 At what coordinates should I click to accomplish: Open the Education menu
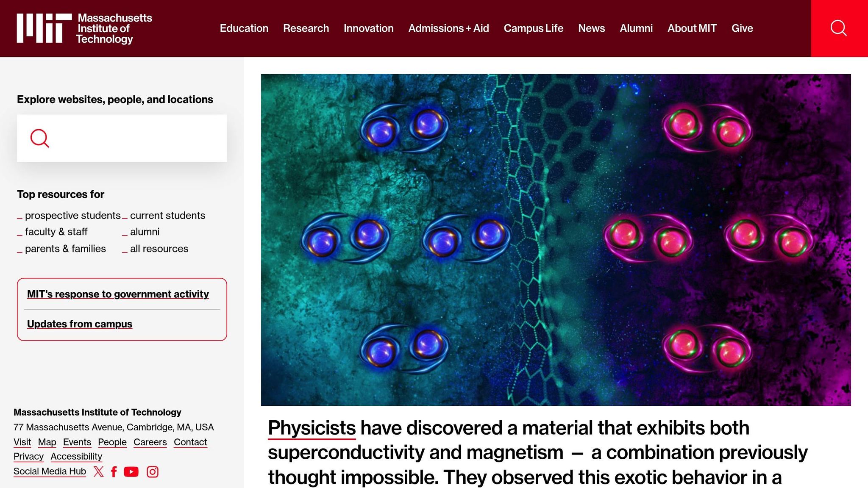[244, 28]
